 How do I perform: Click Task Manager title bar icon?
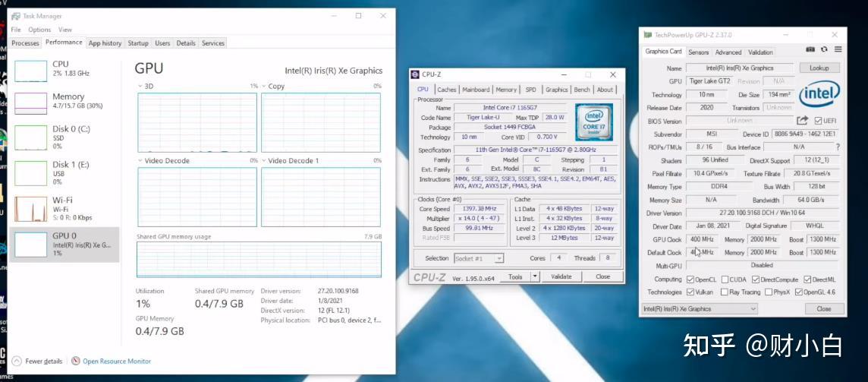[15, 16]
